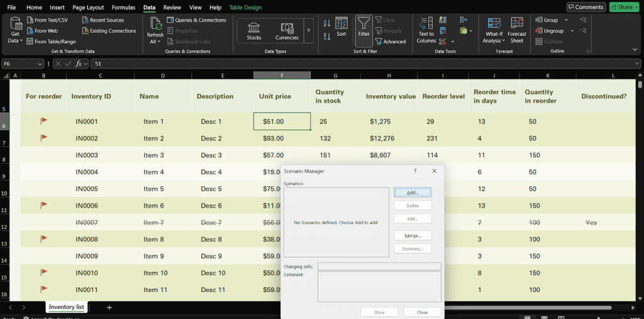The image size is (644, 319).
Task: Open Advanced filter options
Action: pyautogui.click(x=390, y=42)
